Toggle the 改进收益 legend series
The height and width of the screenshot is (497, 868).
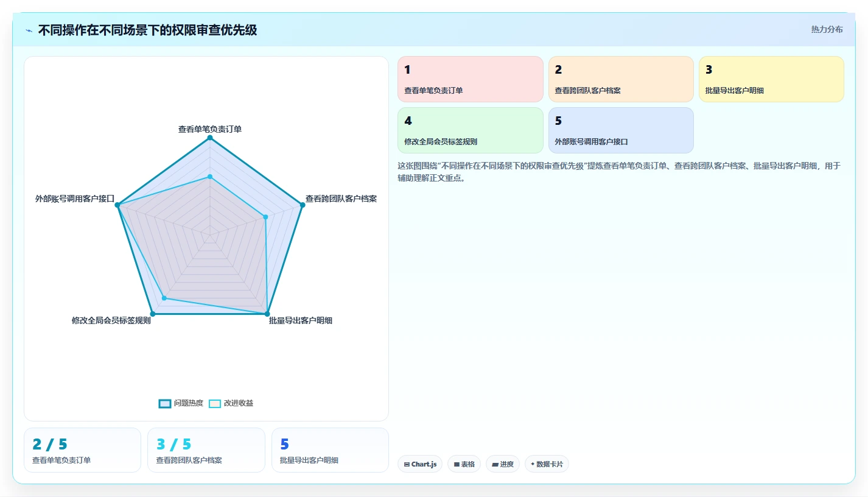(x=231, y=403)
